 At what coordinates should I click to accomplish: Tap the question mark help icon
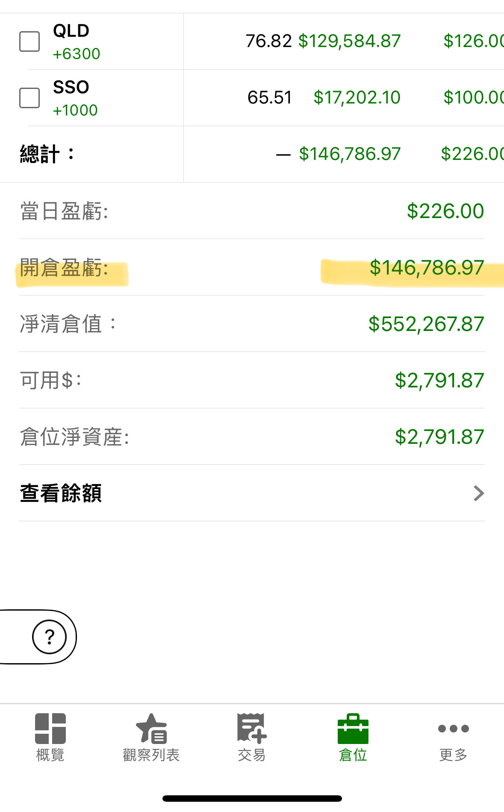[50, 637]
